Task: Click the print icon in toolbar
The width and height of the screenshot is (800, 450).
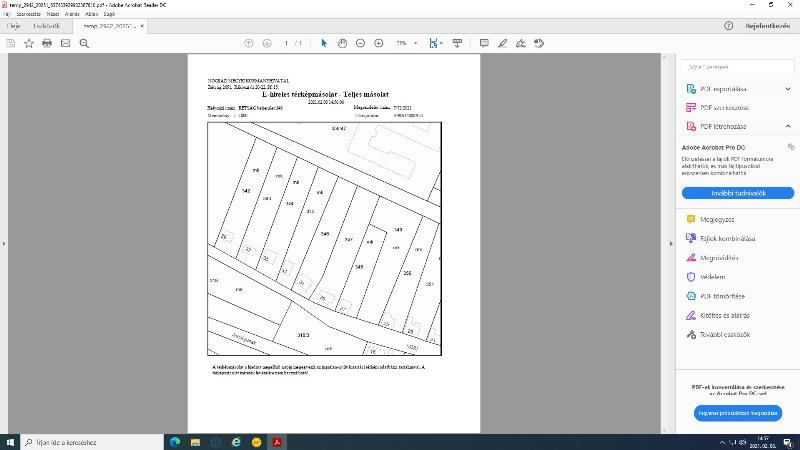Action: (46, 43)
